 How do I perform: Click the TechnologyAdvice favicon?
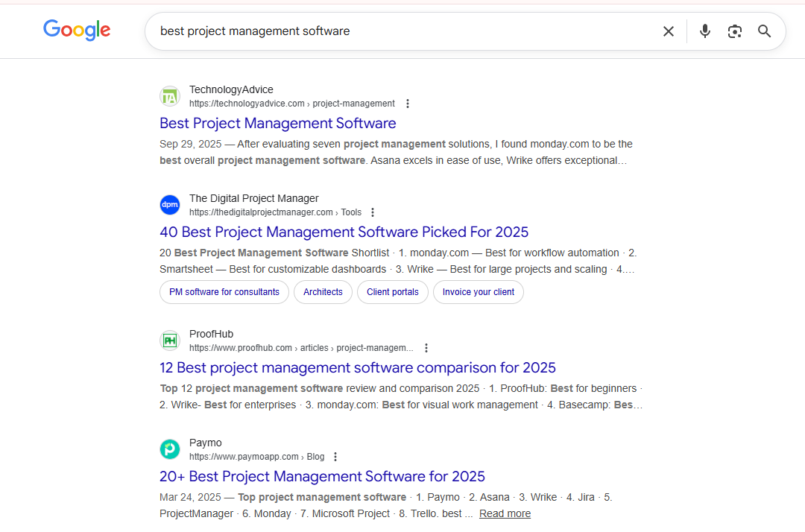[x=170, y=96]
